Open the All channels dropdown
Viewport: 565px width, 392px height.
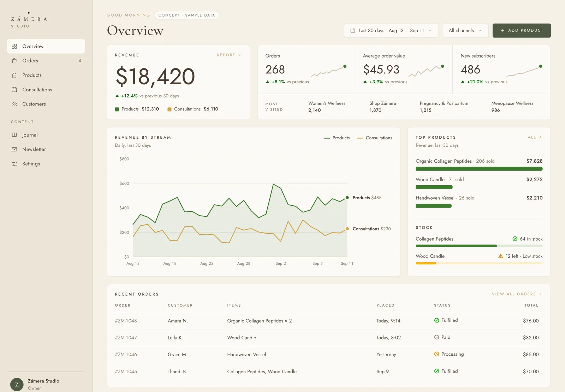click(x=465, y=31)
